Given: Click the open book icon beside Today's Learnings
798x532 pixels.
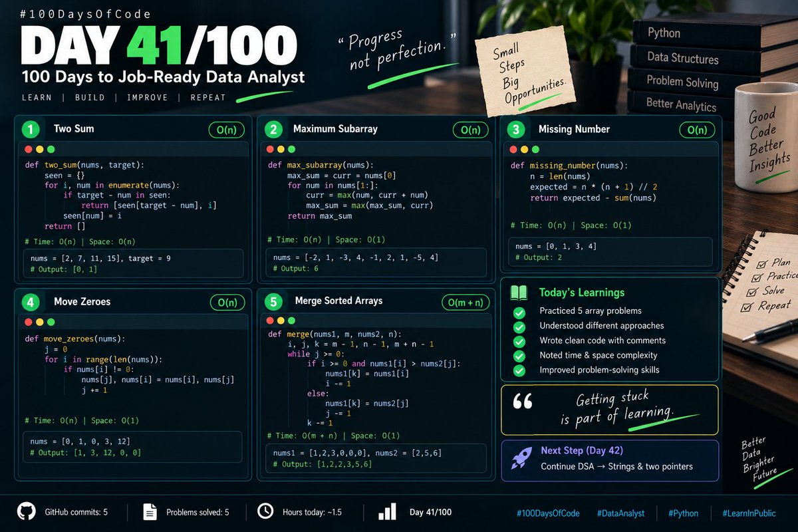Looking at the screenshot, I should point(519,293).
